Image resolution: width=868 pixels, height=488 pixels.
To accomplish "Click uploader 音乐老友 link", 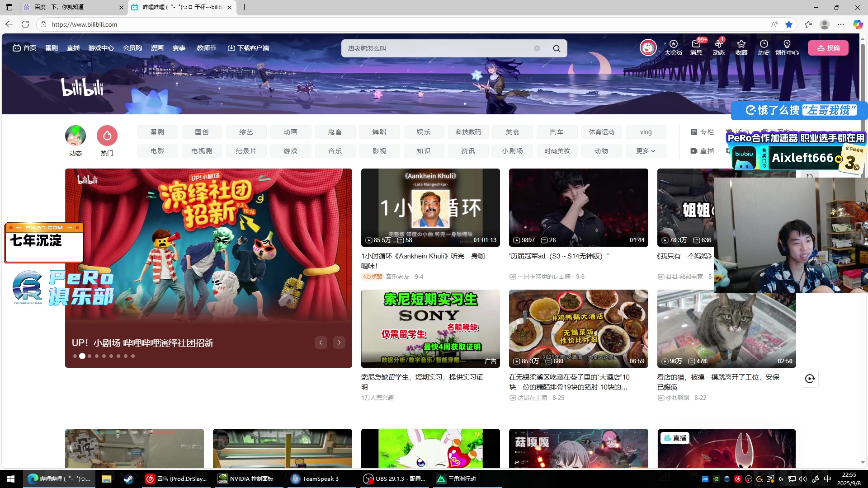I will pyautogui.click(x=397, y=277).
